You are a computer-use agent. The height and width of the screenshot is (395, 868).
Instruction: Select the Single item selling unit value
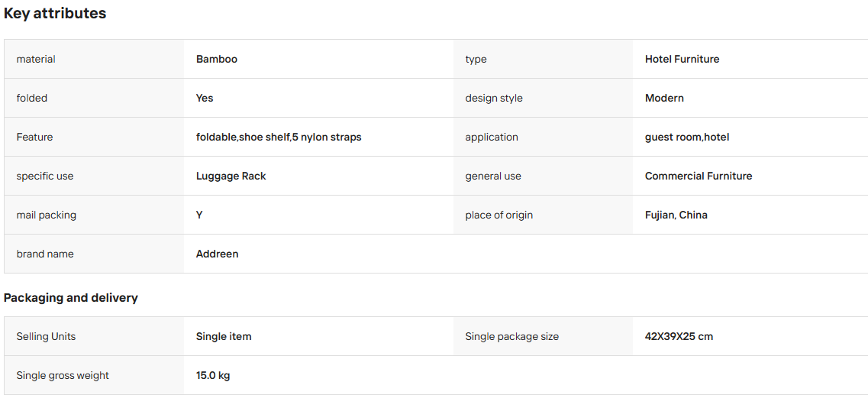pyautogui.click(x=224, y=336)
